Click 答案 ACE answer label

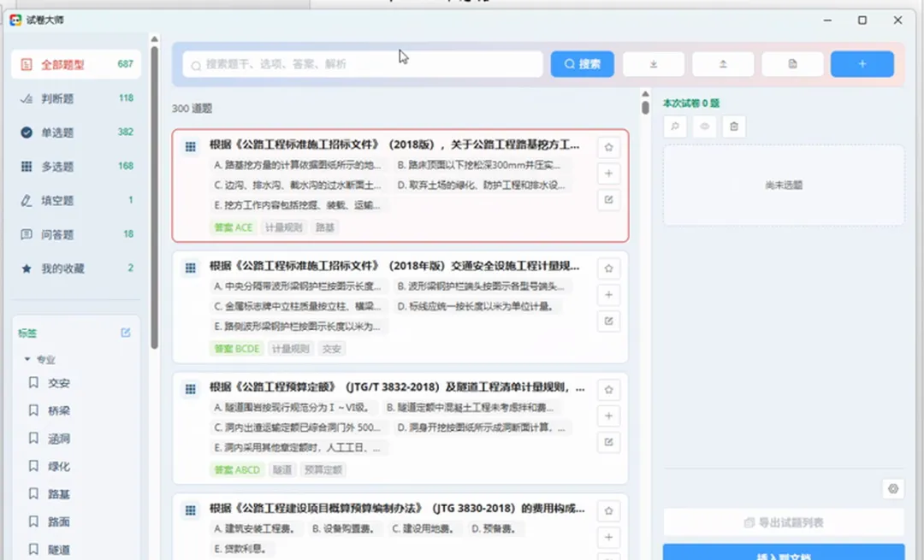pyautogui.click(x=234, y=227)
